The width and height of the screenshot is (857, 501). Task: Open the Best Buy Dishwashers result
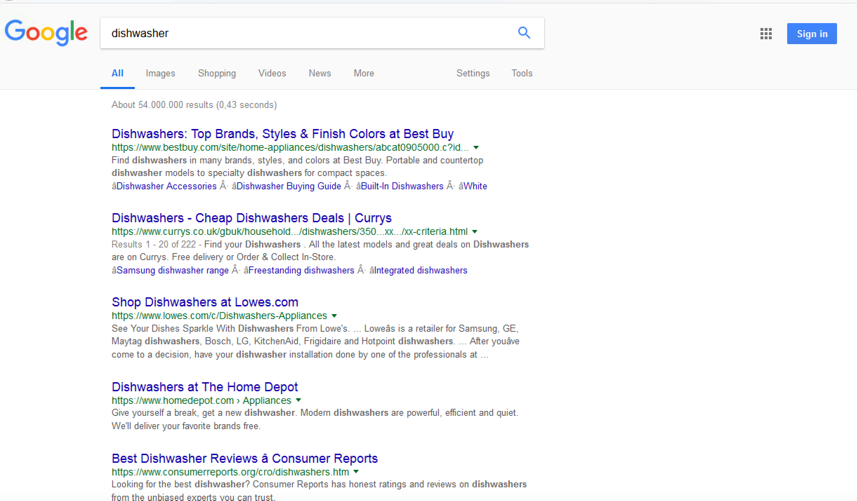(x=282, y=133)
